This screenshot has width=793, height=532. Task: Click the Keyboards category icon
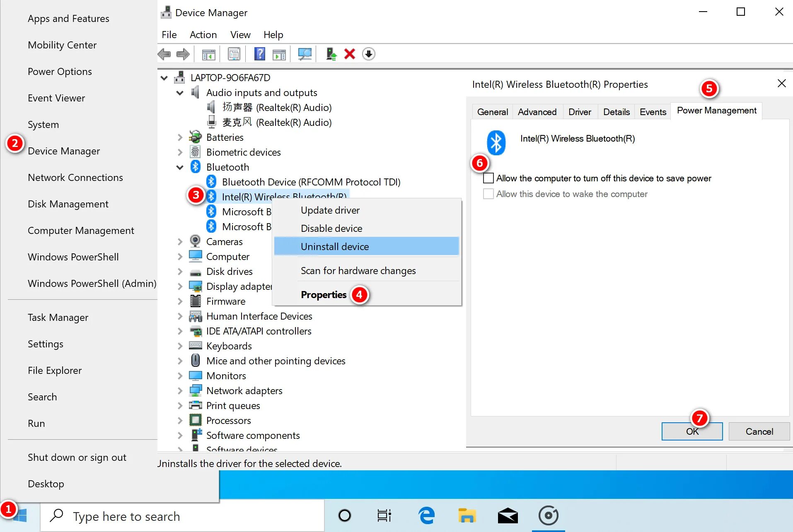[195, 346]
